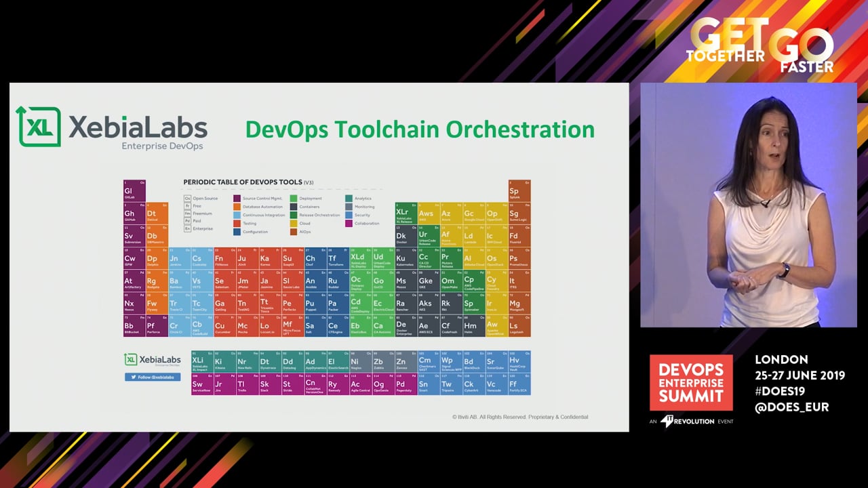Select the Ki Kibana cell
868x488 pixels.
tap(225, 361)
